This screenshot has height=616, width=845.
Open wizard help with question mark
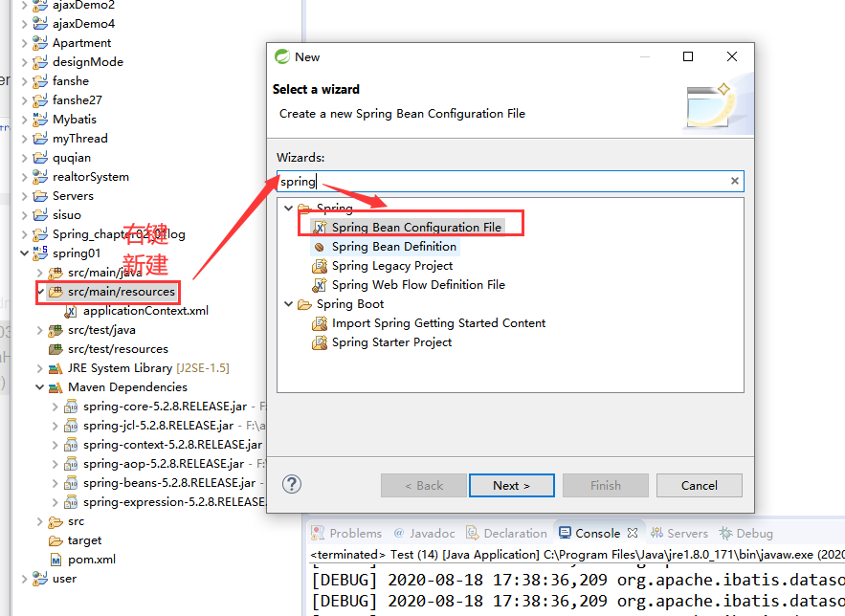pyautogui.click(x=292, y=484)
